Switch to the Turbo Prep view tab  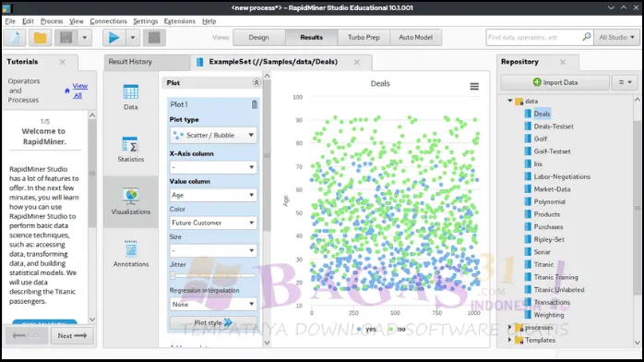pyautogui.click(x=364, y=37)
